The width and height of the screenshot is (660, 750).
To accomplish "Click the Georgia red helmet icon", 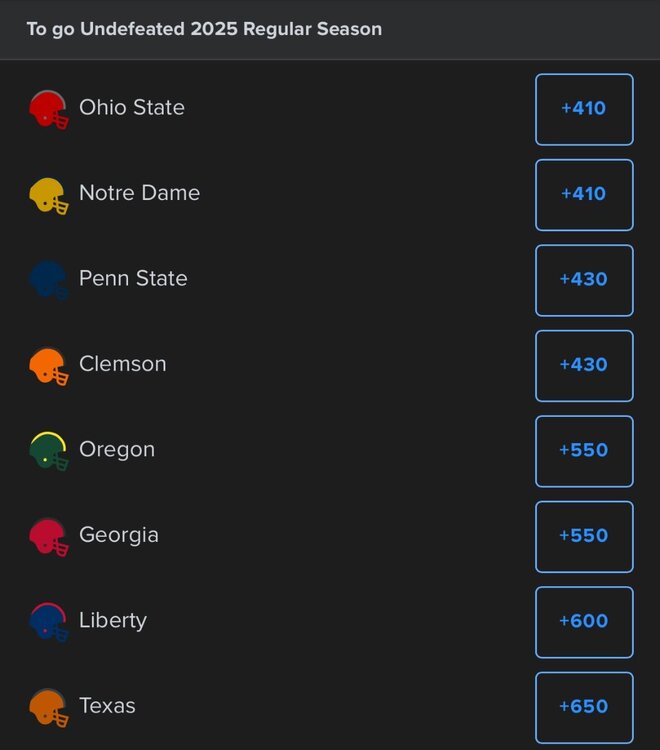I will point(48,537).
